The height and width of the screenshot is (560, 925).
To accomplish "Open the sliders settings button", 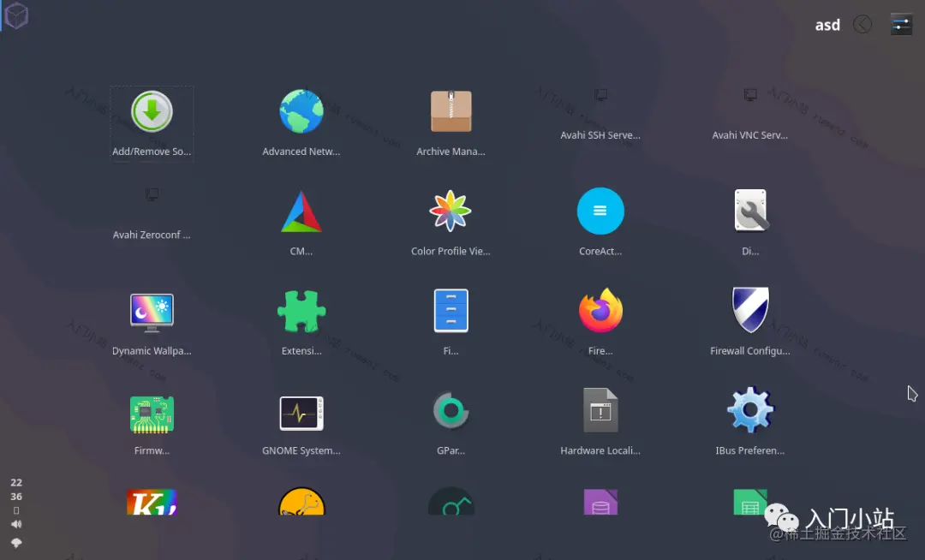I will [901, 25].
